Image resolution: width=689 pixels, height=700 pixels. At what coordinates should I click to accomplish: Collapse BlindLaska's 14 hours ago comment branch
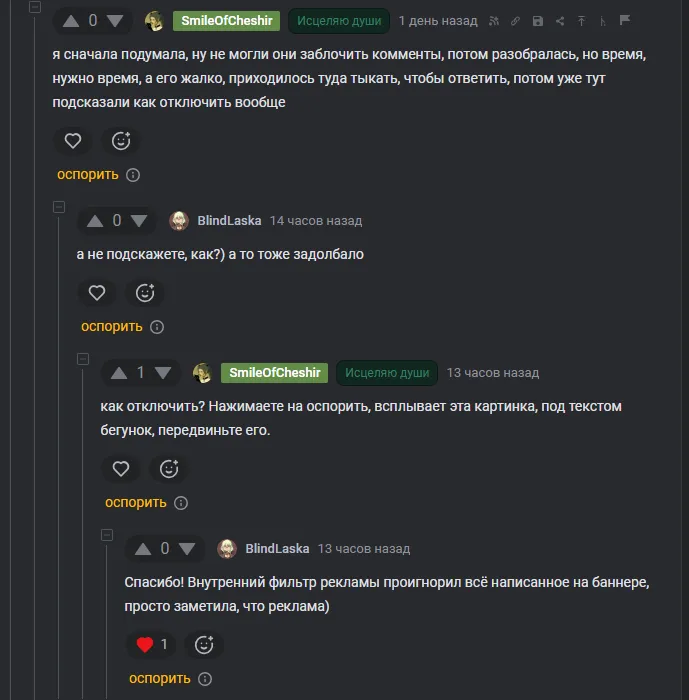[59, 207]
